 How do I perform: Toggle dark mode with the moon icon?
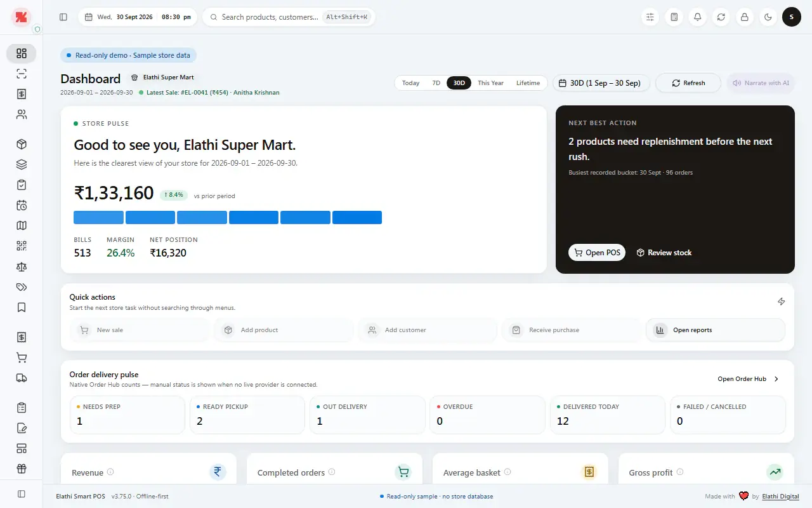tap(768, 17)
